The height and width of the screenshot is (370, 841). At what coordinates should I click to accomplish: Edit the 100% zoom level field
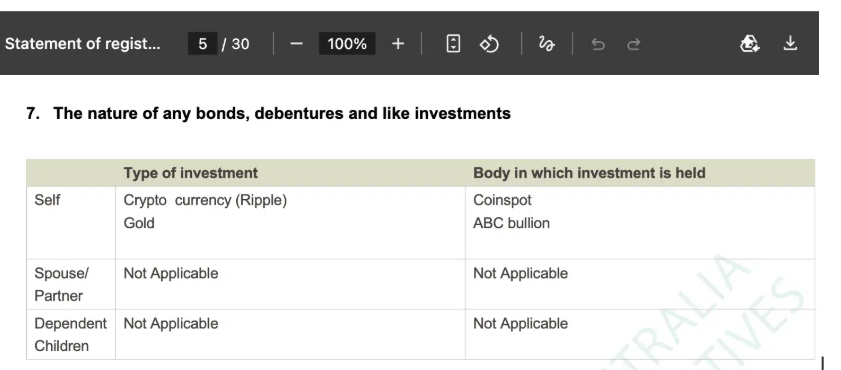click(x=347, y=43)
